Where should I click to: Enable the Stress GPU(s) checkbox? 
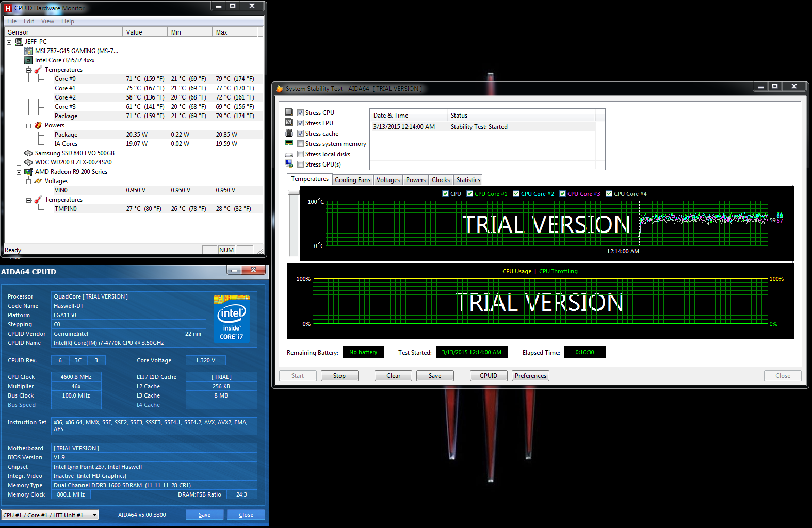tap(301, 164)
